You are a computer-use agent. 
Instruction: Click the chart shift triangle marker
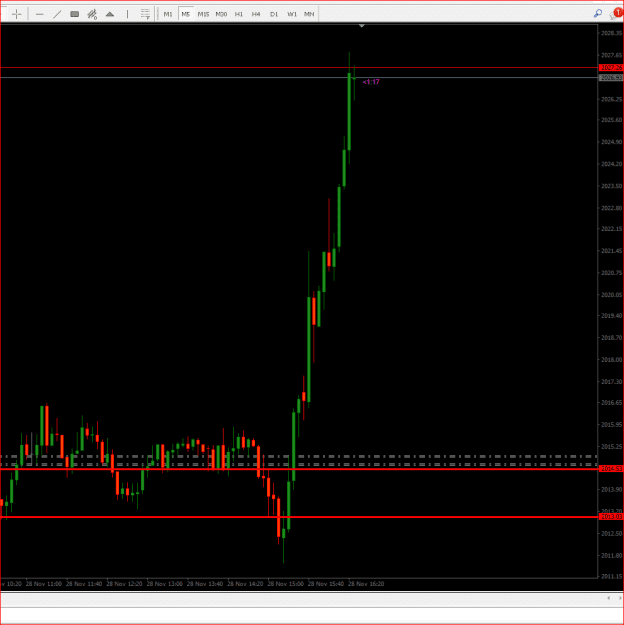coord(362,26)
